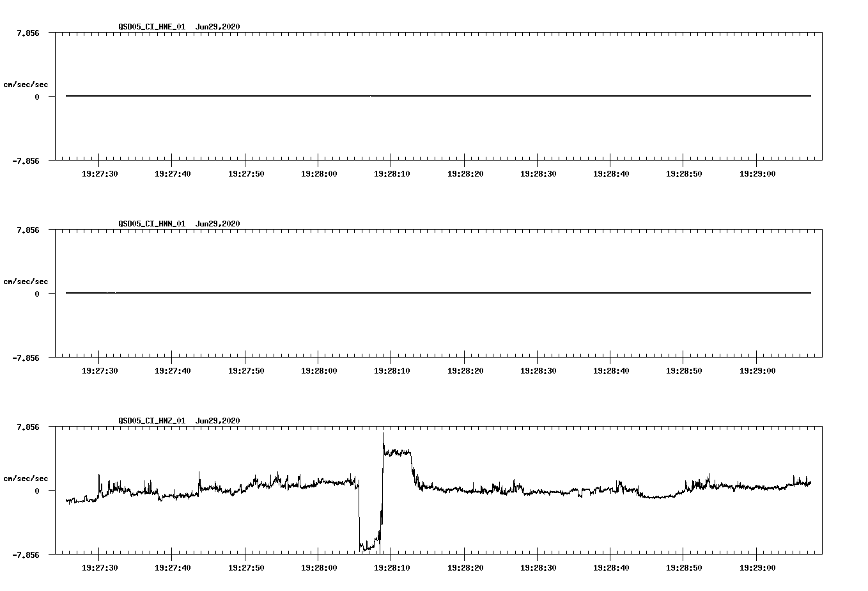Image resolution: width=868 pixels, height=591 pixels.
Task: Click the 0 axis label of the HNE plot
Action: 37,97
